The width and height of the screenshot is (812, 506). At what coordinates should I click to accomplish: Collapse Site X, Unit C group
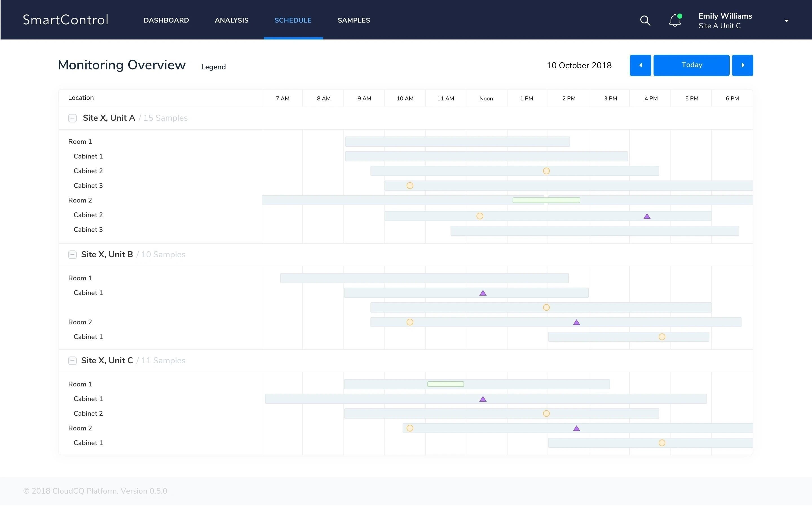tap(72, 360)
